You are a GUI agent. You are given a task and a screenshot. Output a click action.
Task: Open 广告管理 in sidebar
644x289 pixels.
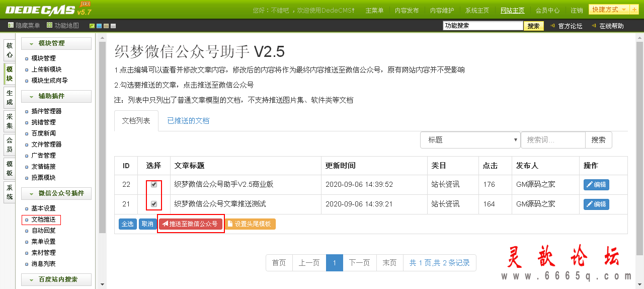(43, 156)
